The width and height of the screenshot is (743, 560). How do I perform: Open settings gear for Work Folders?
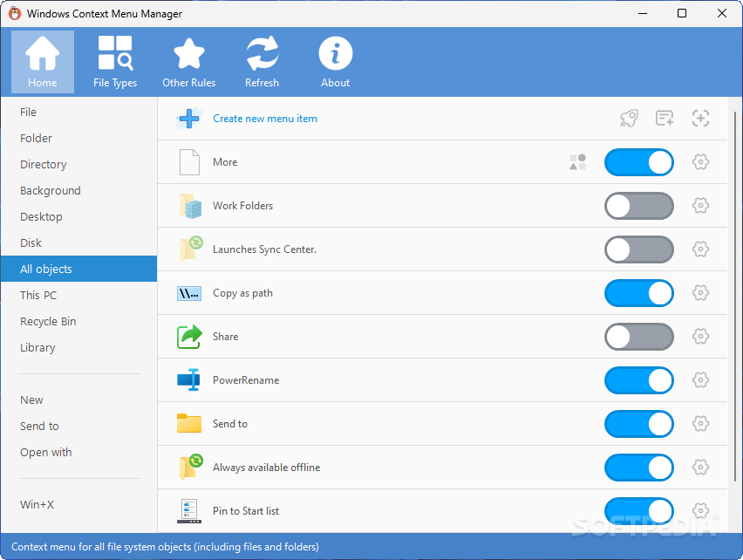pos(700,206)
